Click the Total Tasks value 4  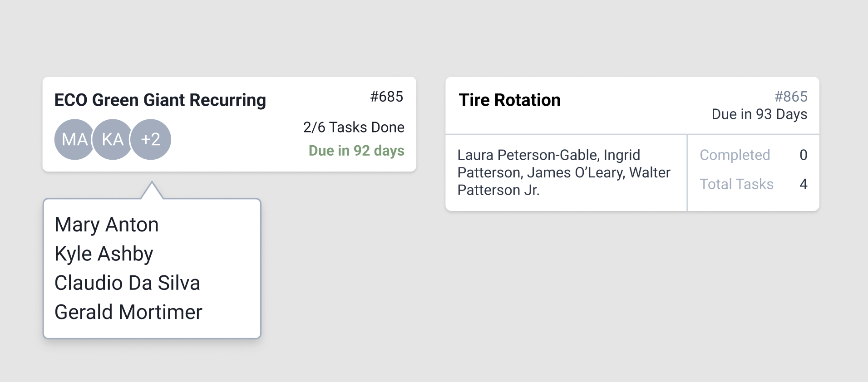click(803, 184)
